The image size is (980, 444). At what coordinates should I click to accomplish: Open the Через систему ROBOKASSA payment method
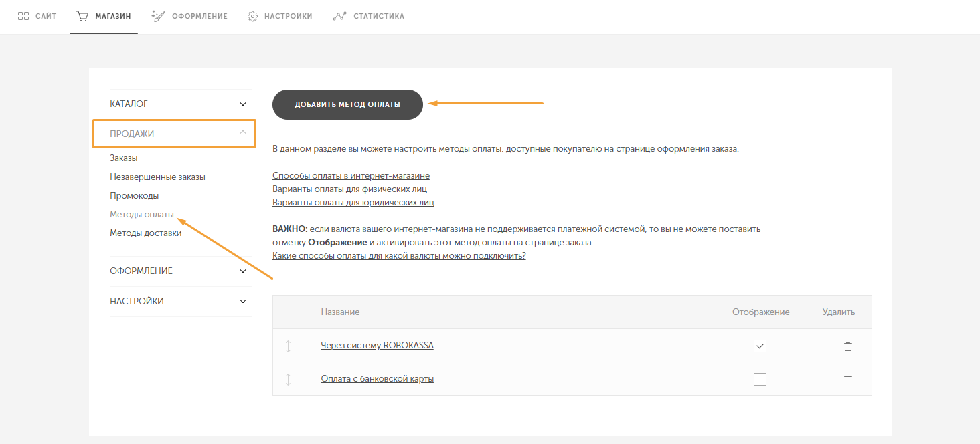(x=377, y=346)
